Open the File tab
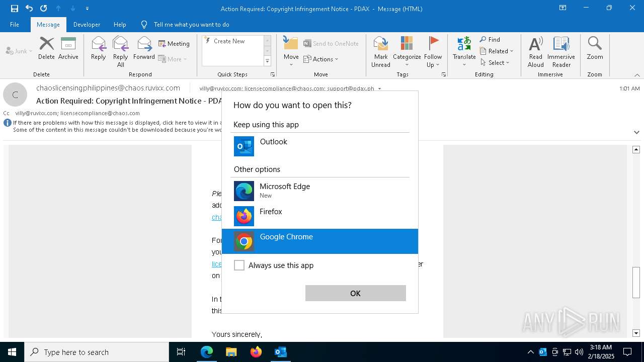The height and width of the screenshot is (362, 644). coord(15,24)
